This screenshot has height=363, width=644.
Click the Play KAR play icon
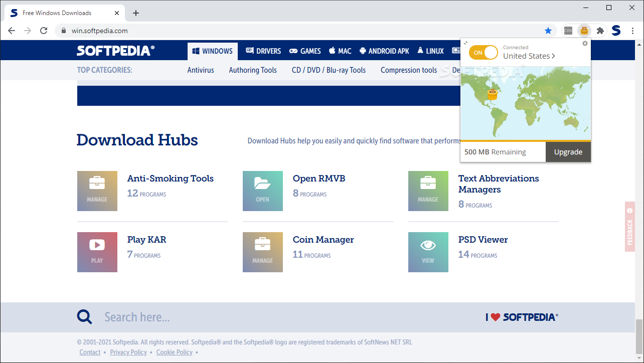[x=97, y=252]
